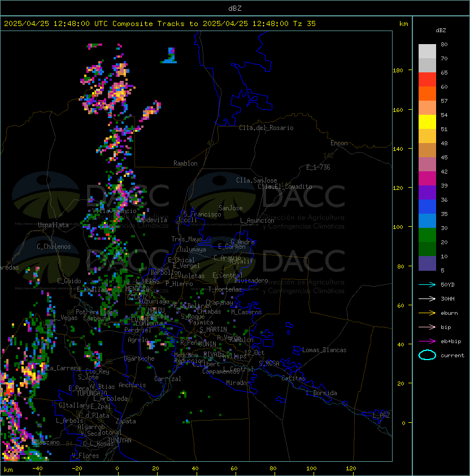470x476 pixels.
Task: Click the 'Tz 35' header value
Action: (x=304, y=24)
